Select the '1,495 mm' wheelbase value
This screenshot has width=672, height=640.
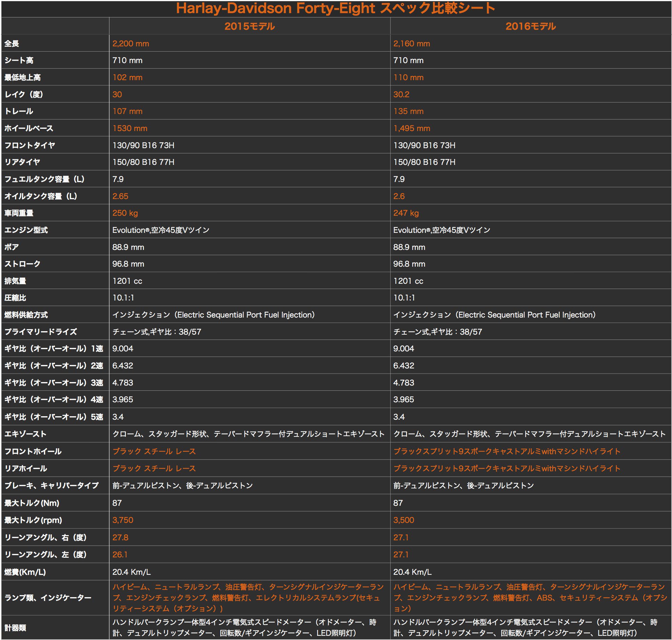pos(412,128)
